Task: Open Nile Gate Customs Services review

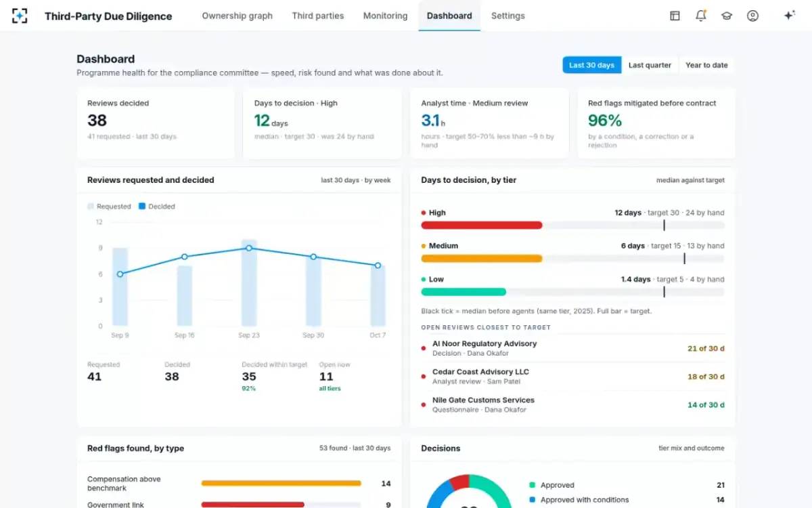Action: [x=572, y=405]
